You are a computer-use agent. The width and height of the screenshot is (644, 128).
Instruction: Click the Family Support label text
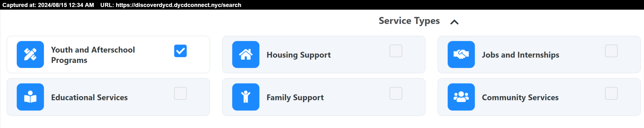295,97
